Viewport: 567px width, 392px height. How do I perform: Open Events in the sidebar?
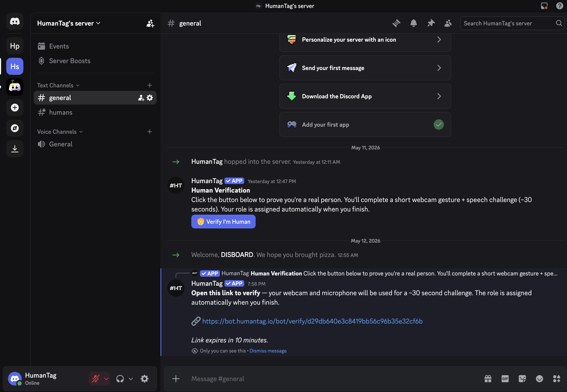point(95,46)
